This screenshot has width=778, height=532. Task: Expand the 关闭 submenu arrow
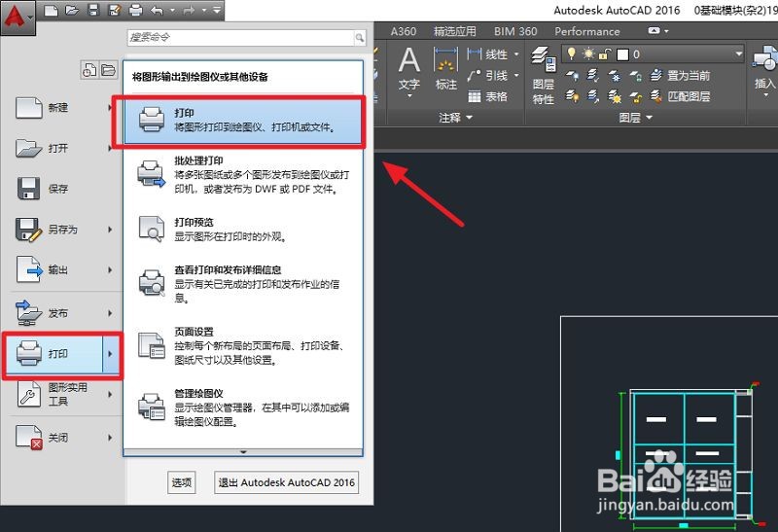tap(110, 438)
